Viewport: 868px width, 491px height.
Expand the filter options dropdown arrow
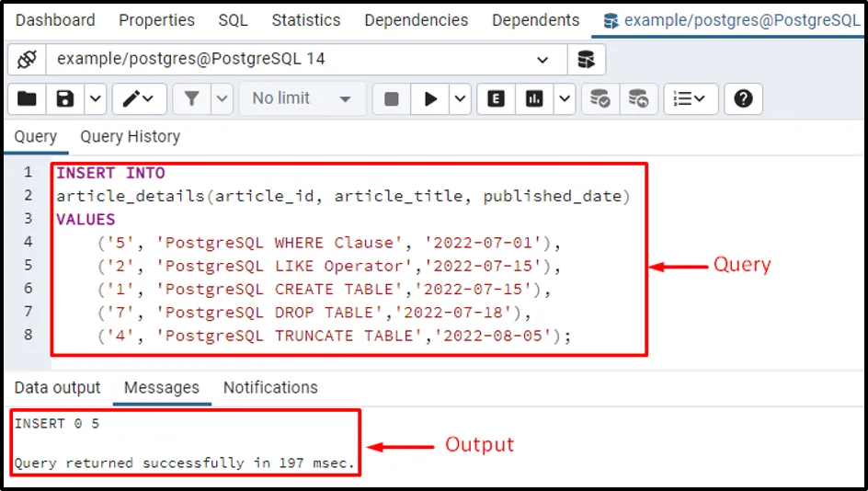[222, 99]
